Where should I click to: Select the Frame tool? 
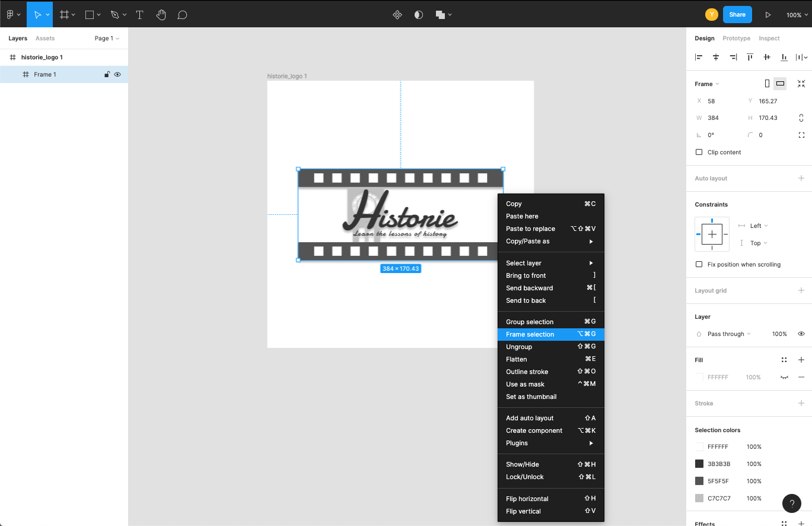(x=64, y=15)
